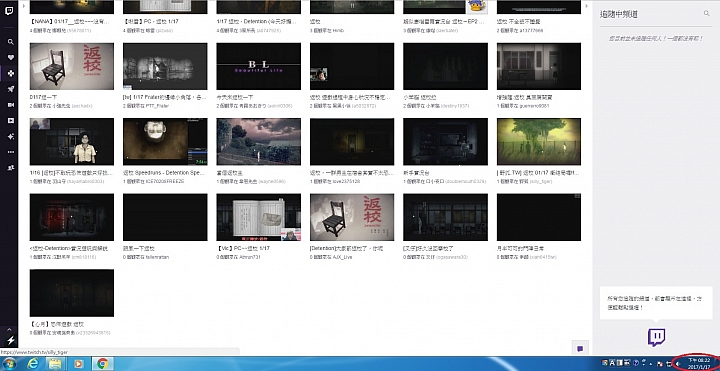The height and width of the screenshot is (371, 720).
Task: Switch to the Chrome taskbar icon
Action: (102, 364)
